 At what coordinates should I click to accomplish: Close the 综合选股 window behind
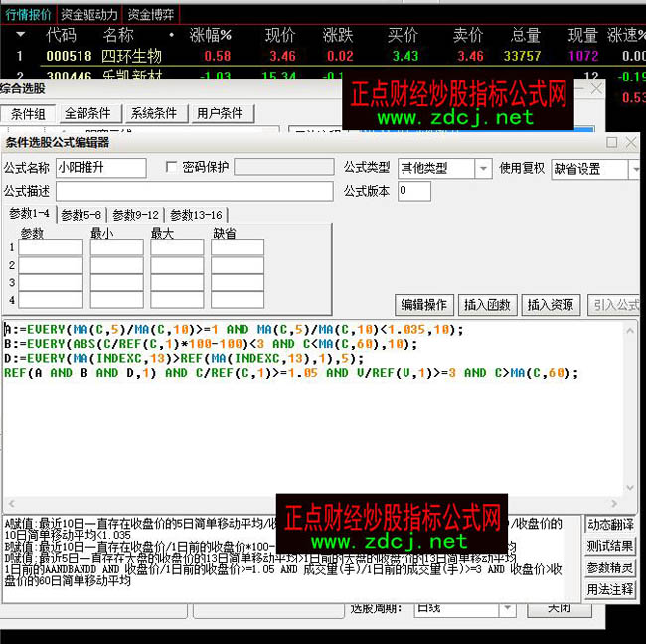pyautogui.click(x=596, y=88)
